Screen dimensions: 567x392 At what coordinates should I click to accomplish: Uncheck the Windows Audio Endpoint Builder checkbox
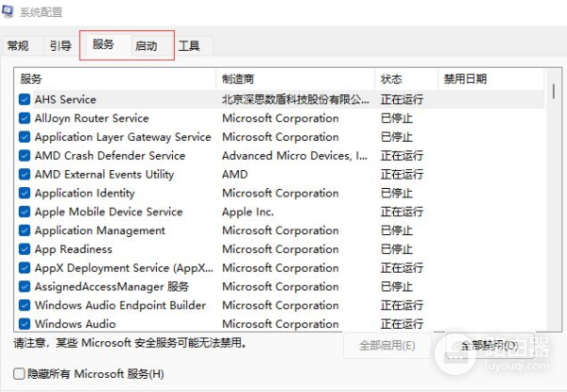pyautogui.click(x=25, y=305)
